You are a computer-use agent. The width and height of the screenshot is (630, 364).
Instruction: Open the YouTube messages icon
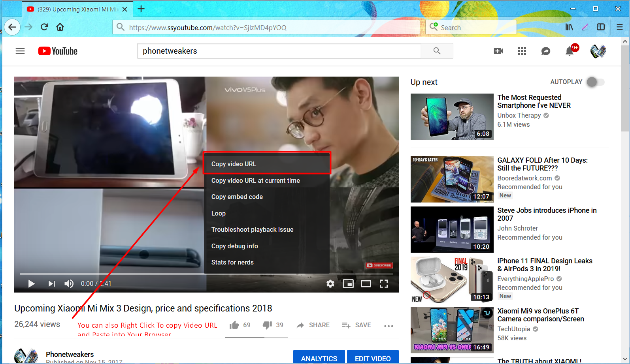click(546, 51)
